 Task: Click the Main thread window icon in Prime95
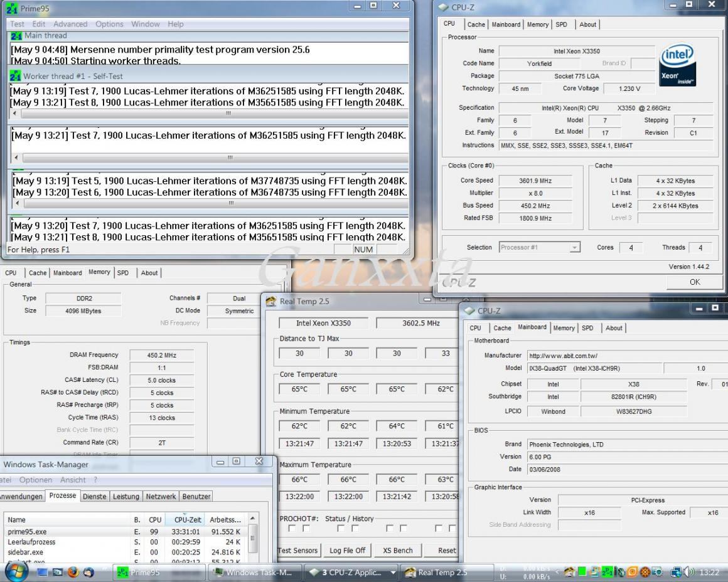point(16,36)
